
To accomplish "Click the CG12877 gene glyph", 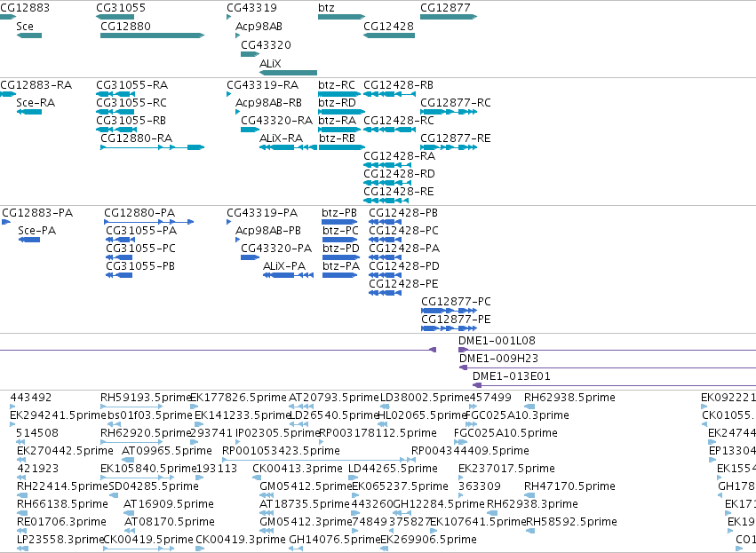I will (449, 17).
